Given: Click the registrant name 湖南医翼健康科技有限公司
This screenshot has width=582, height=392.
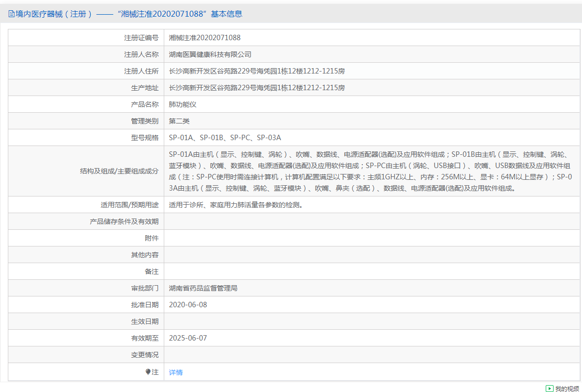Looking at the screenshot, I should [210, 54].
